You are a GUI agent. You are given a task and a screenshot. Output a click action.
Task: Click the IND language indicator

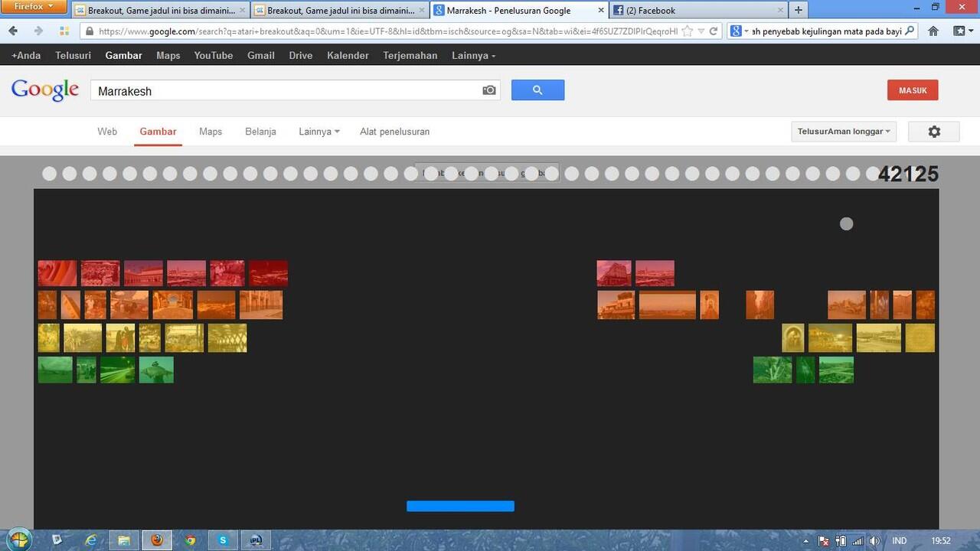900,541
